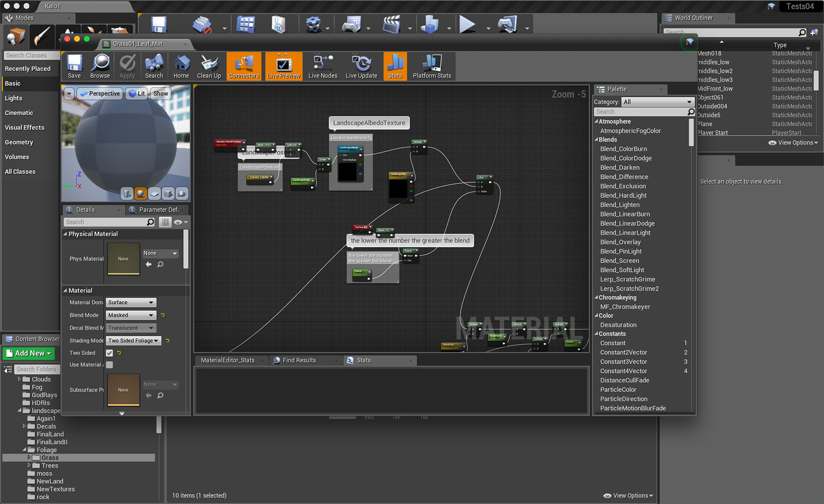Toggle Live Nodes option
This screenshot has width=824, height=504.
[323, 66]
